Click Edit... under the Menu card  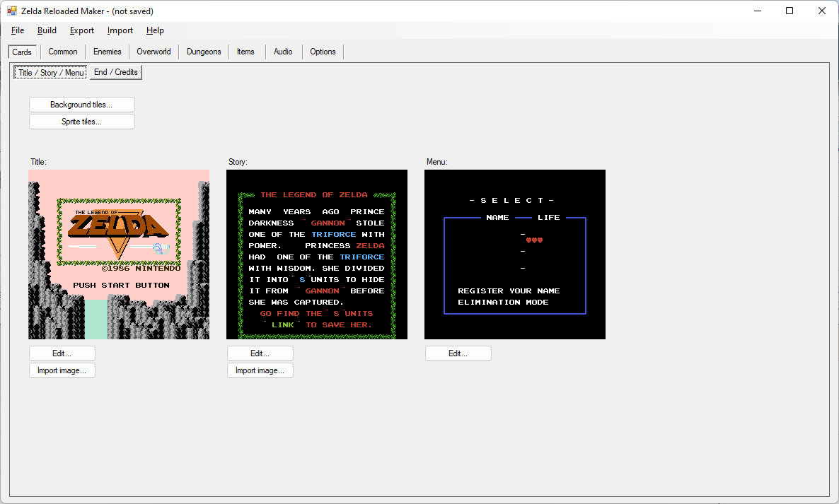click(x=458, y=354)
